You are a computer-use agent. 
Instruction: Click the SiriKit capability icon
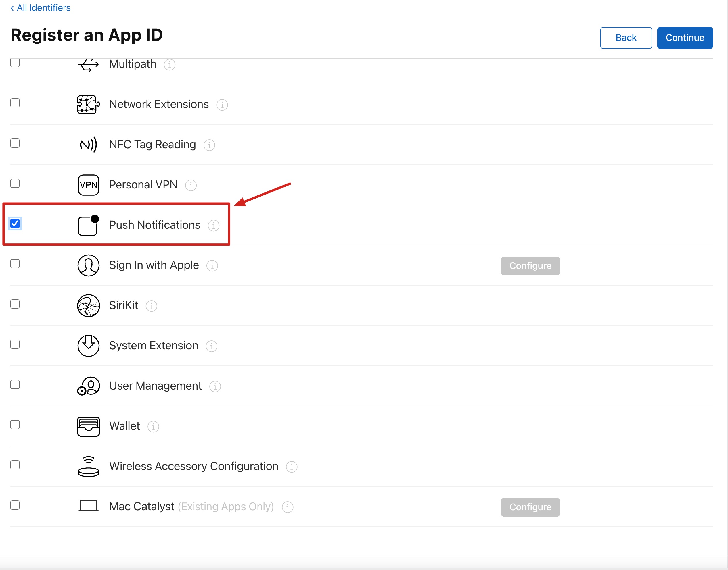coord(88,305)
